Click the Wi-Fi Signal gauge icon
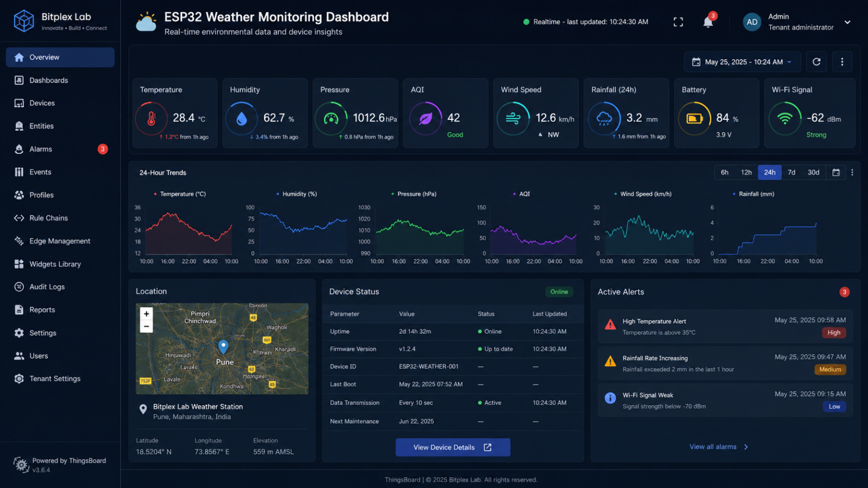This screenshot has width=868, height=488. point(784,119)
